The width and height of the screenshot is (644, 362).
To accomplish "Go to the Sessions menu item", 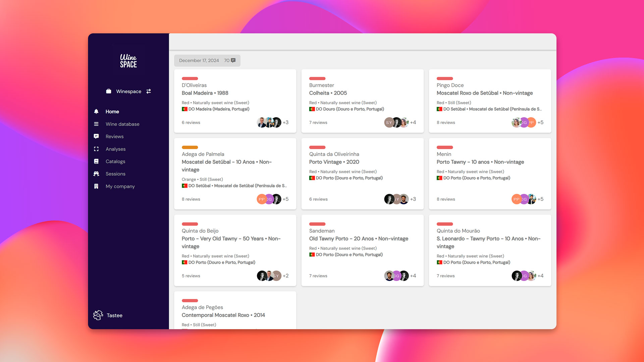I will click(x=115, y=174).
